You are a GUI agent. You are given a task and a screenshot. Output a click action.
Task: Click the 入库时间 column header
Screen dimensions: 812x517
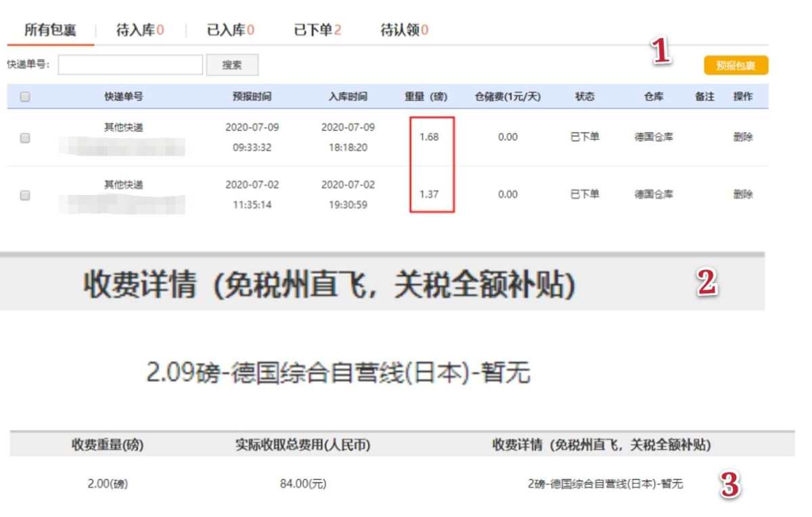[x=348, y=97]
